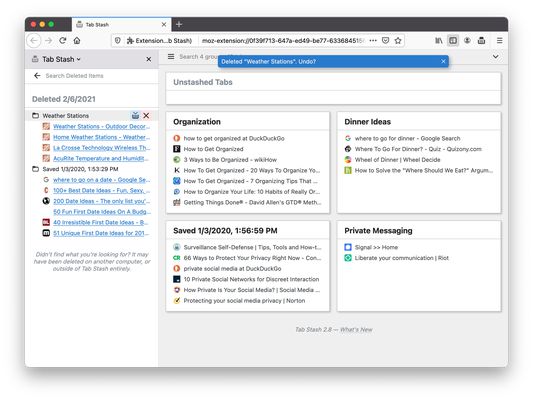
Task: Open 51 Unique First Date Ideas link
Action: 101,233
